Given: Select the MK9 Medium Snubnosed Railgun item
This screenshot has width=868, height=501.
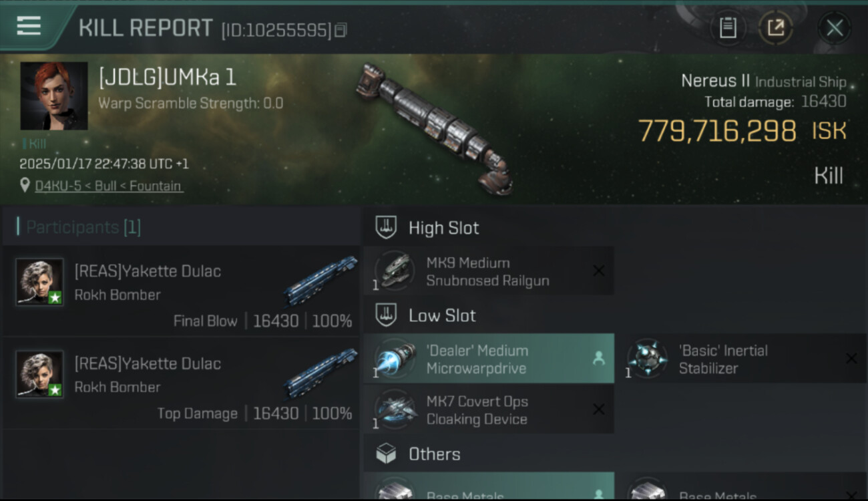Looking at the screenshot, I should [x=489, y=271].
